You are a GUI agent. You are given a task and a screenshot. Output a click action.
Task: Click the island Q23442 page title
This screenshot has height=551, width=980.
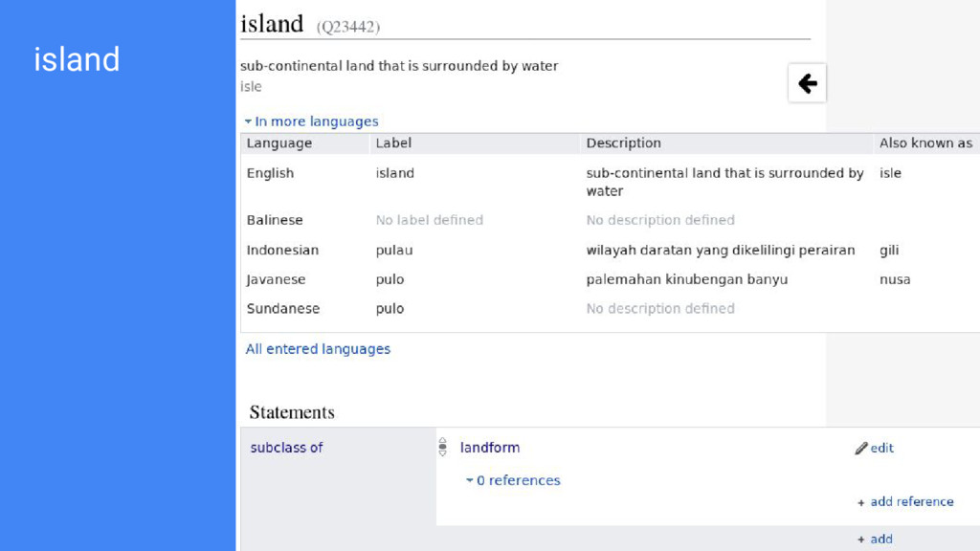pos(310,24)
